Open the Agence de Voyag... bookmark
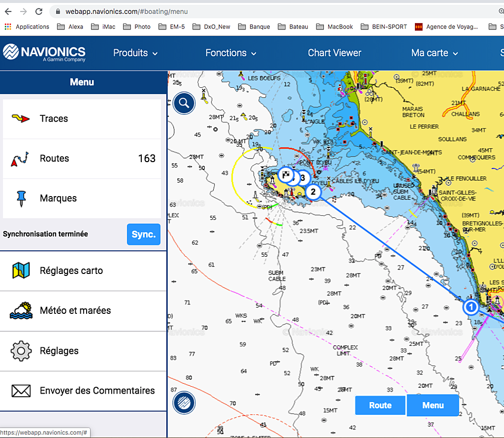504x438 pixels. click(x=446, y=27)
